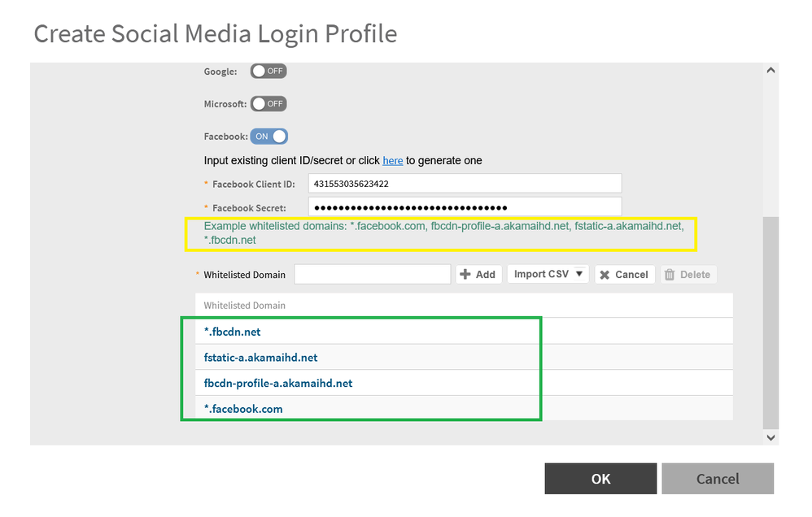
Task: Enable the Microsoft login toggle
Action: coord(268,104)
